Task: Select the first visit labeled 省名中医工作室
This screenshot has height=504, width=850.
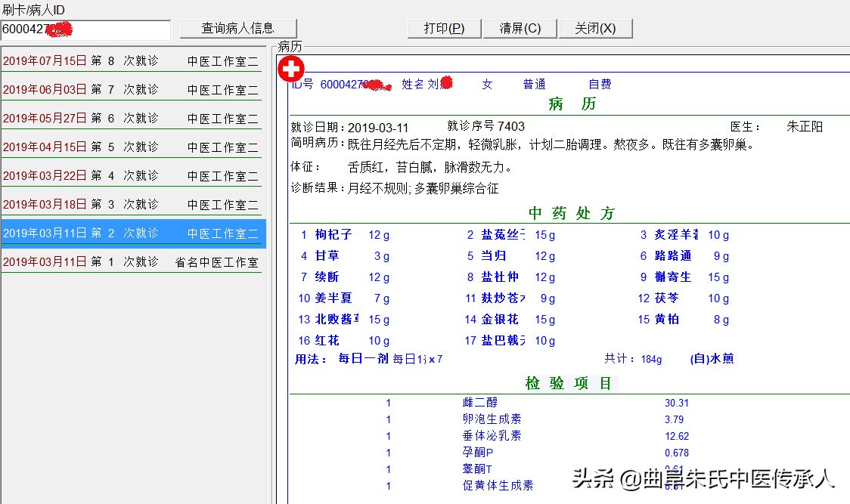Action: (x=132, y=262)
